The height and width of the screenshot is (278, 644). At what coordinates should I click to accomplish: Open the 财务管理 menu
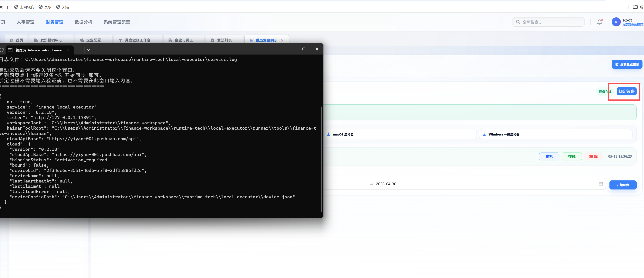point(55,22)
